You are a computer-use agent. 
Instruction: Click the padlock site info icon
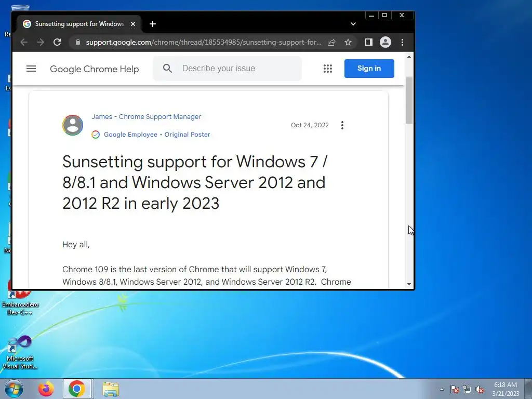(78, 42)
